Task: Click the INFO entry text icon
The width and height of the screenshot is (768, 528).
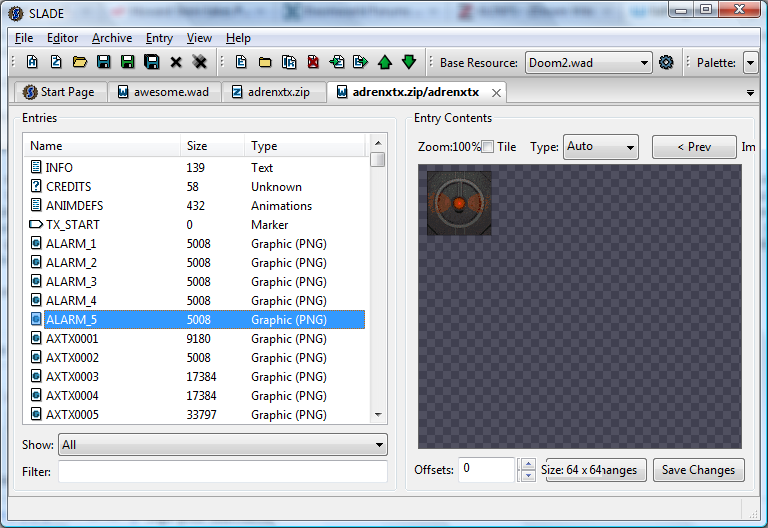Action: pyautogui.click(x=36, y=167)
